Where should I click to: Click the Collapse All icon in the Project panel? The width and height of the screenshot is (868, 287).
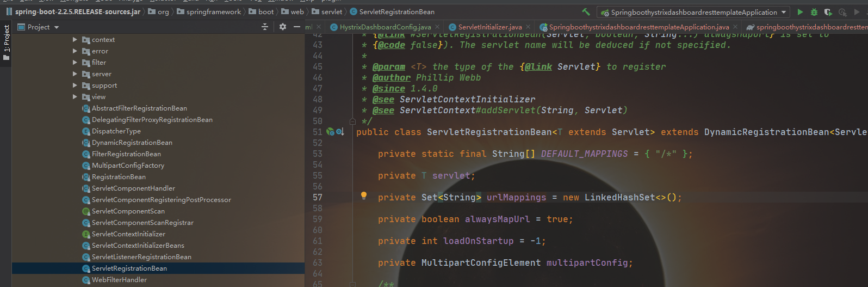(x=265, y=27)
